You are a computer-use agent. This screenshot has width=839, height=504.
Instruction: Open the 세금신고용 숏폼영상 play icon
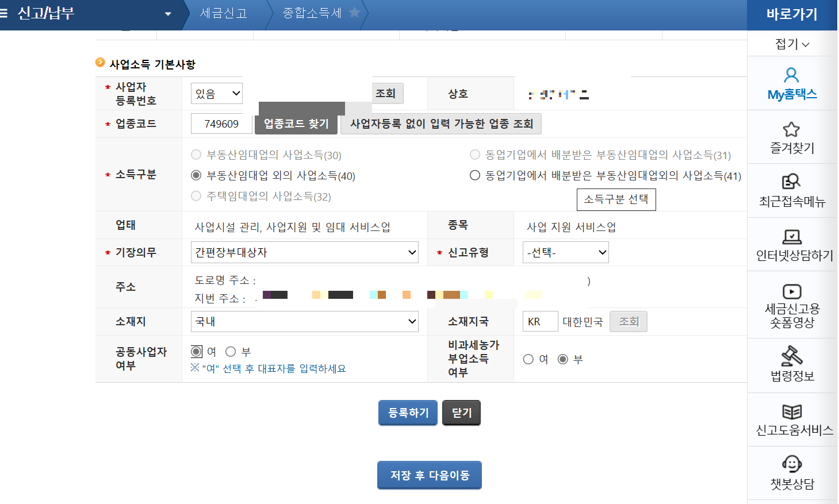click(792, 291)
